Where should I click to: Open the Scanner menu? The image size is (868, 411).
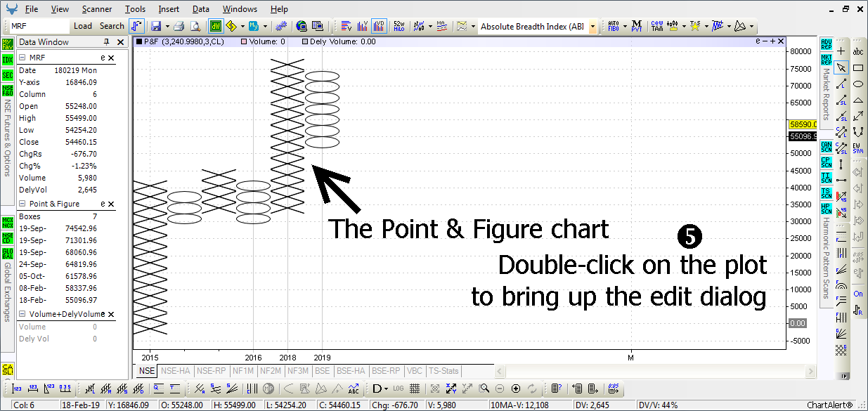(x=96, y=9)
